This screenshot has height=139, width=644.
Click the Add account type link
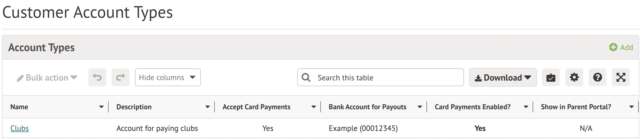(626, 48)
